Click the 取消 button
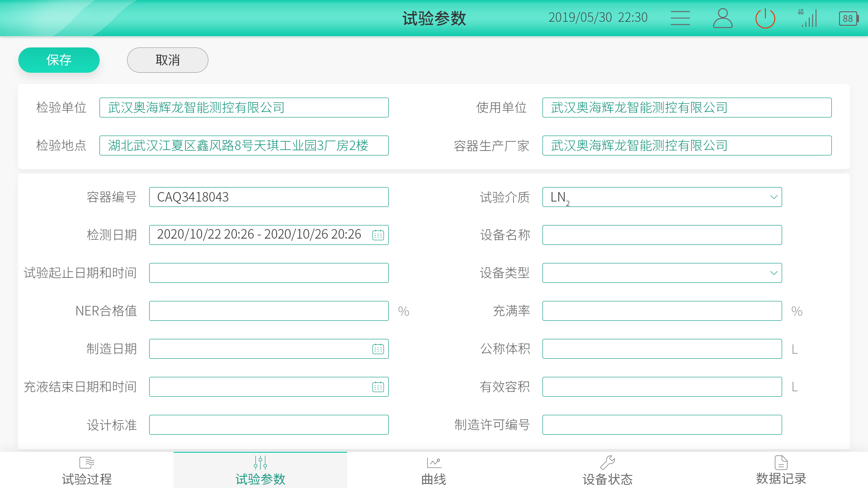Viewport: 868px width, 488px height. pos(167,60)
